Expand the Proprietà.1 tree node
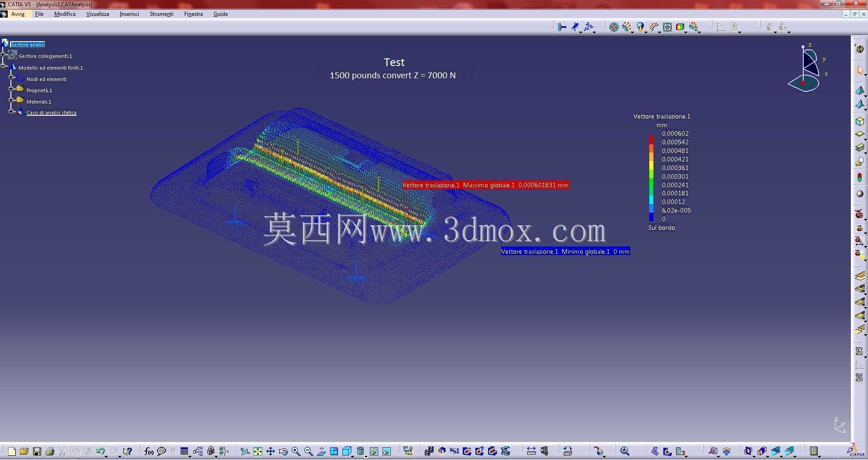The width and height of the screenshot is (868, 460). [12, 89]
